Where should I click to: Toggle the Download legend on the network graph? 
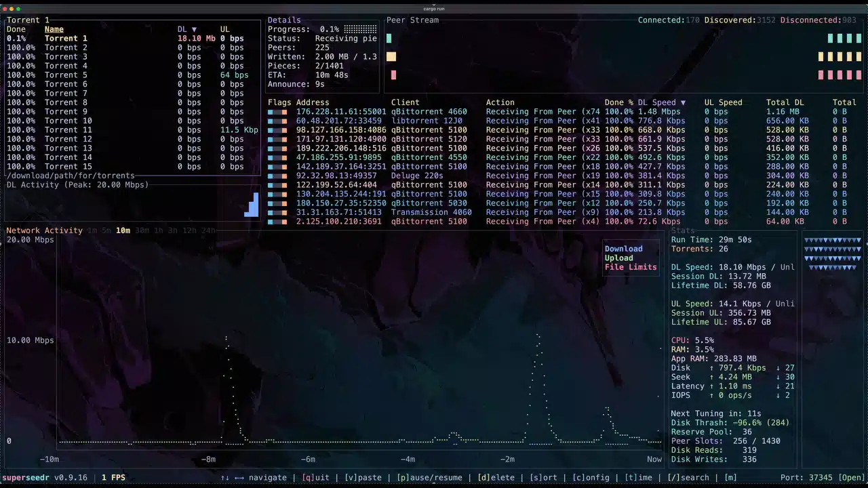pos(623,249)
